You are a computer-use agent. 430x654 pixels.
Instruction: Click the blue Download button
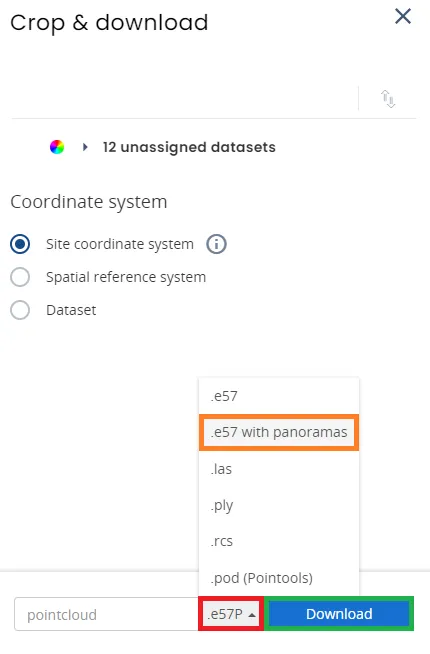[x=339, y=614]
